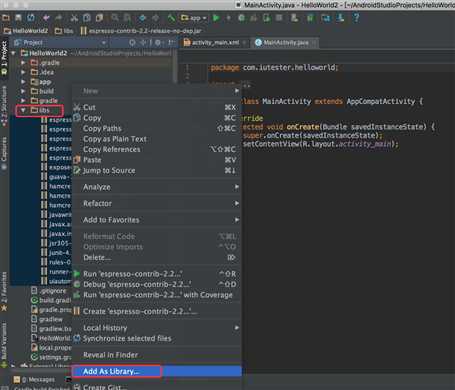
Task: Toggle the Build Variants tool window
Action: pos(4,344)
